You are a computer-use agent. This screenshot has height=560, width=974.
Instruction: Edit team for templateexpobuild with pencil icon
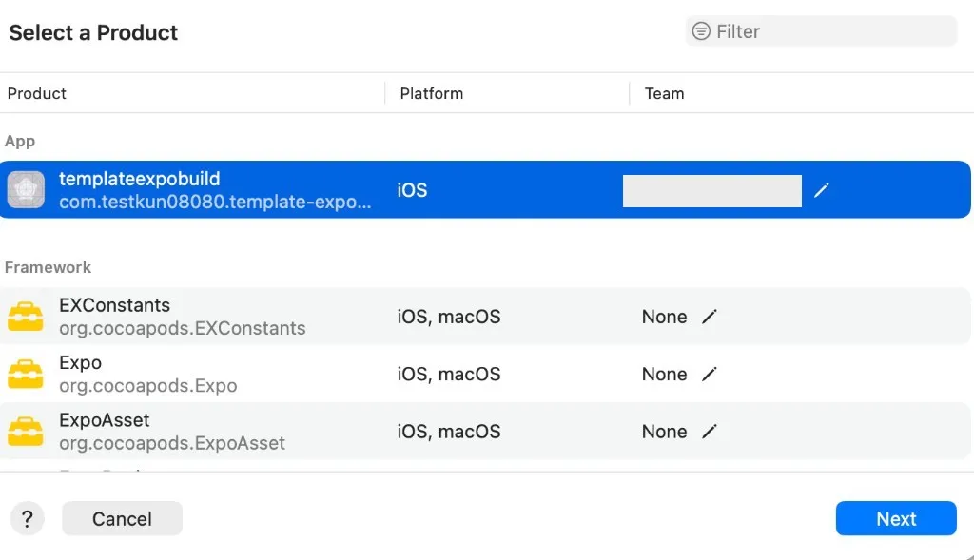coord(821,190)
